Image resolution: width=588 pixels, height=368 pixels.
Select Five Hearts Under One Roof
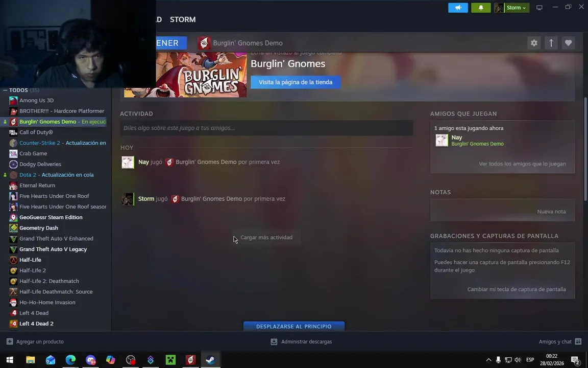pyautogui.click(x=54, y=196)
